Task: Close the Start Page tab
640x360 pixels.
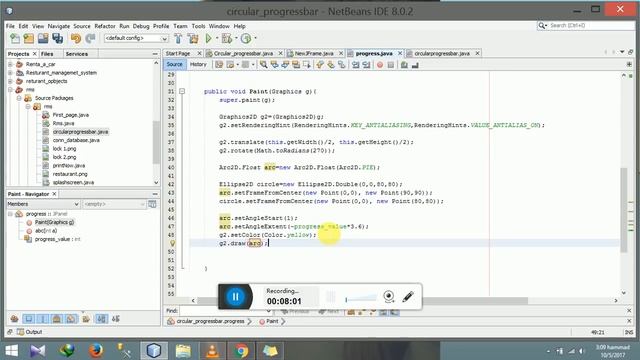Action: [199, 53]
